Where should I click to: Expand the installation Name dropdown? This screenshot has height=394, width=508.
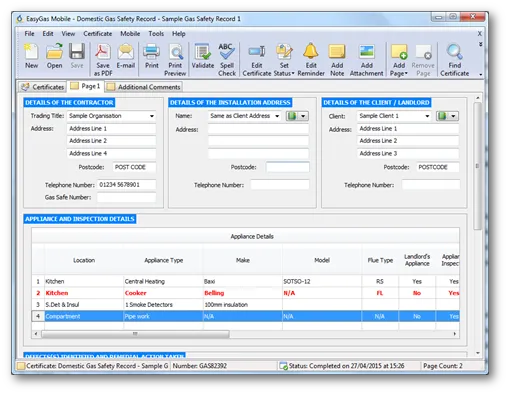click(277, 116)
